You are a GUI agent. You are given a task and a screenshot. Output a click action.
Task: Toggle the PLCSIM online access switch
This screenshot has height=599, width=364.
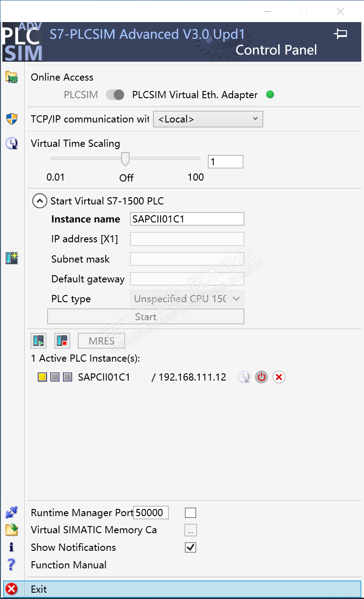point(115,95)
